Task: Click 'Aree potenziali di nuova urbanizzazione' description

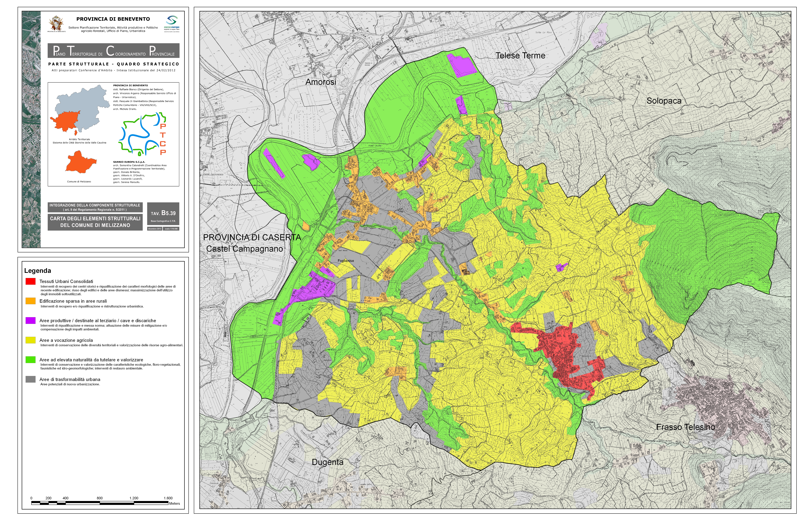Action: pos(70,384)
